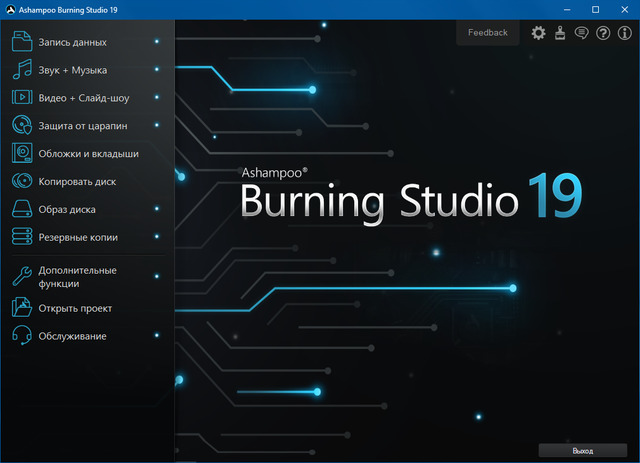Show program info via the 'i' icon
This screenshot has width=640, height=463.
pyautogui.click(x=624, y=33)
